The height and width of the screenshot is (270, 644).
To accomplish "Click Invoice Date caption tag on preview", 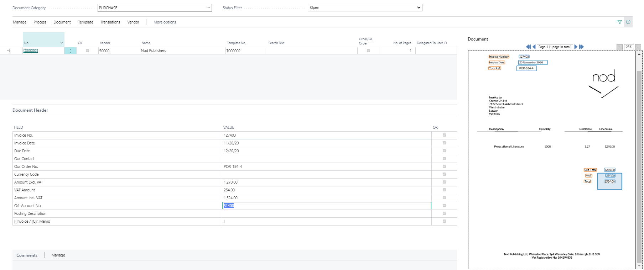I will 497,62.
